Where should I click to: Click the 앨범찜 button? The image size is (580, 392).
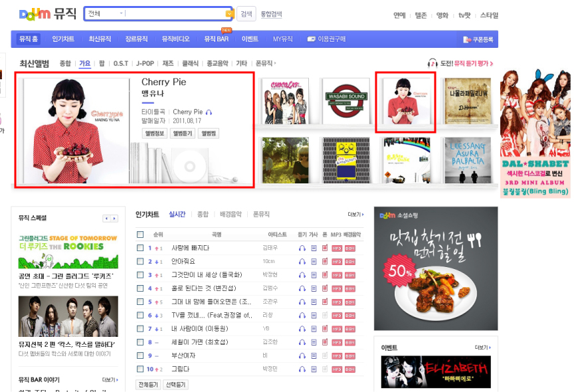click(209, 134)
